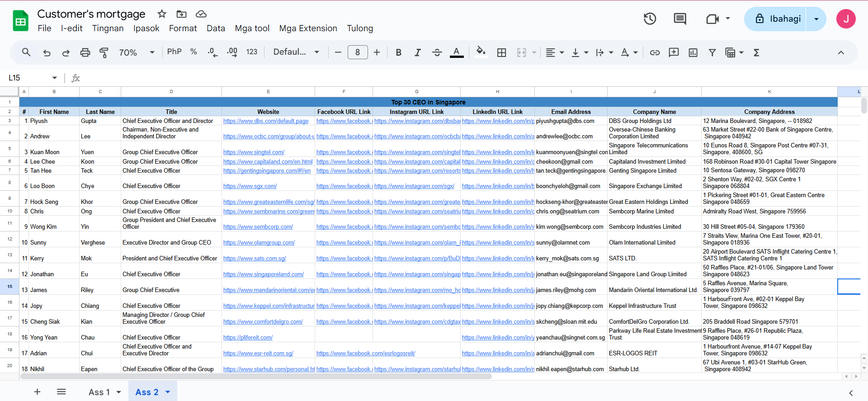This screenshot has width=868, height=401.
Task: Open the sgx.com website link
Action: click(x=250, y=186)
